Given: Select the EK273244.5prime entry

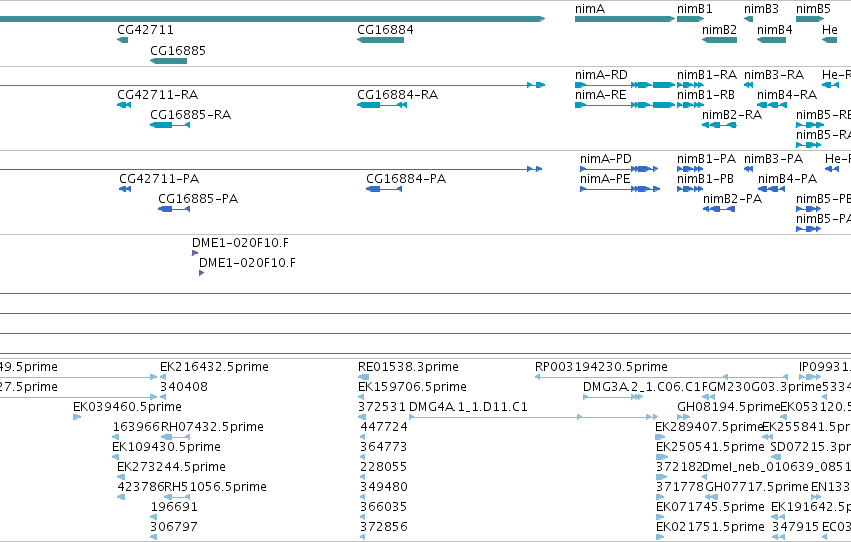Looking at the screenshot, I should (x=171, y=467).
